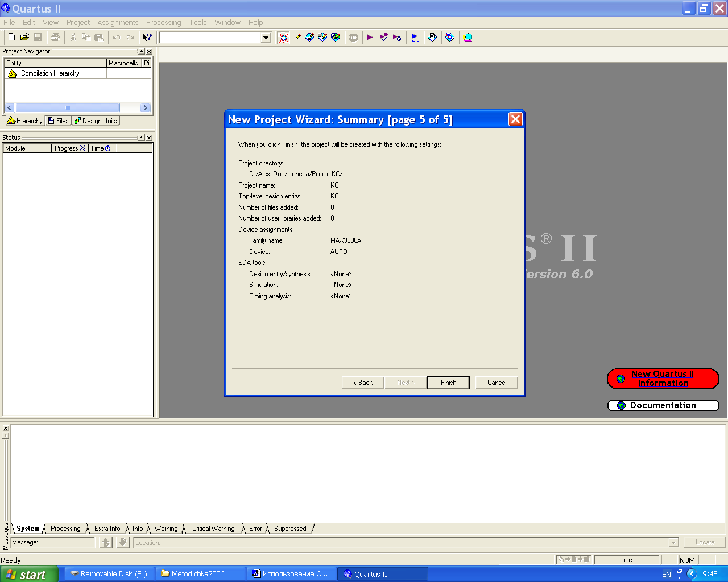Close the New Project Wizard dialog
Viewport: 728px width, 582px height.
515,119
